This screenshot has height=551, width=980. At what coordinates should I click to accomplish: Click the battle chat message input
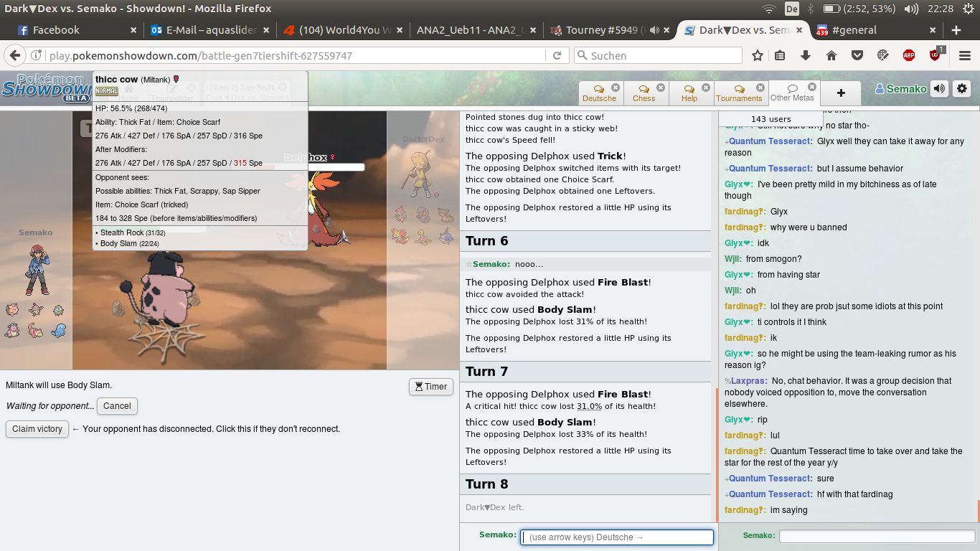click(617, 537)
